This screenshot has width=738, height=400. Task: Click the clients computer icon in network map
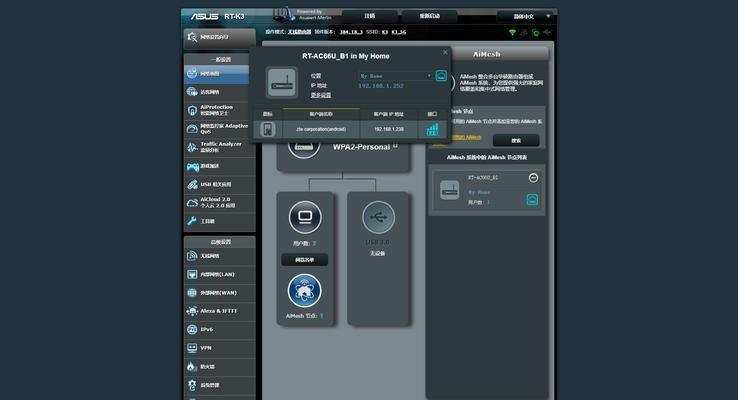305,217
